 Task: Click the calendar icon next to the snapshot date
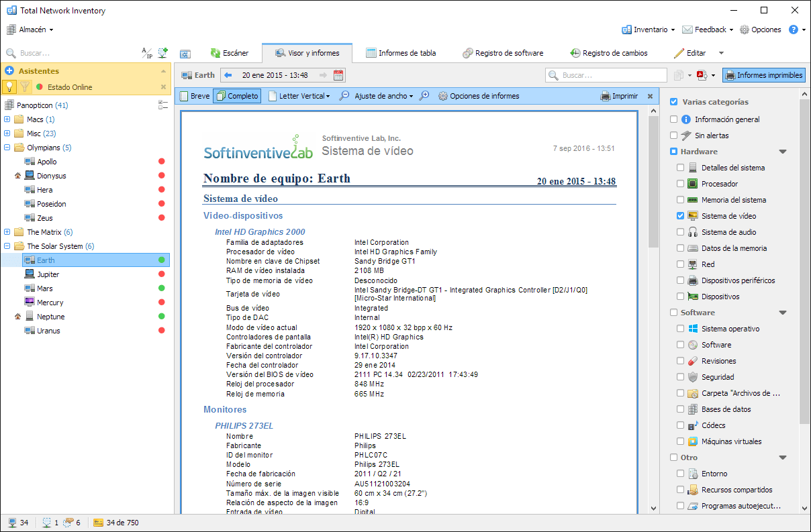[x=338, y=75]
